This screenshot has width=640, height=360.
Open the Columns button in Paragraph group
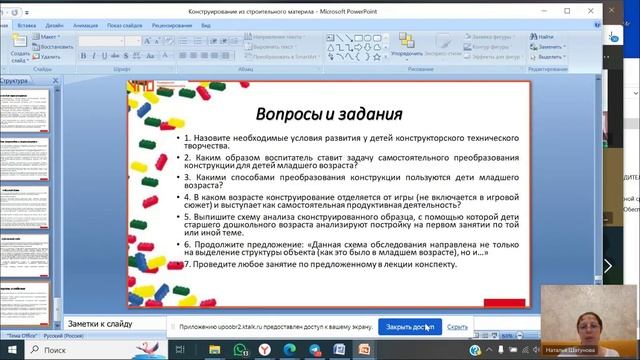click(x=226, y=56)
